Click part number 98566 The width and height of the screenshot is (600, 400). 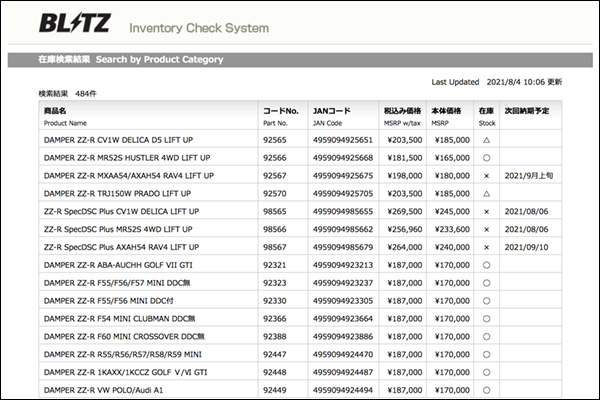(x=275, y=229)
